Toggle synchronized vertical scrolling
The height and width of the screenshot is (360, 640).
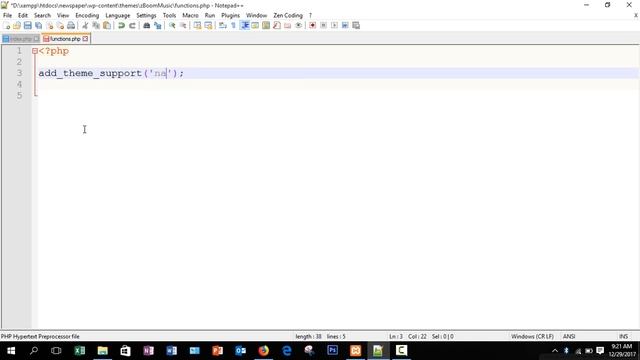(x=197, y=26)
